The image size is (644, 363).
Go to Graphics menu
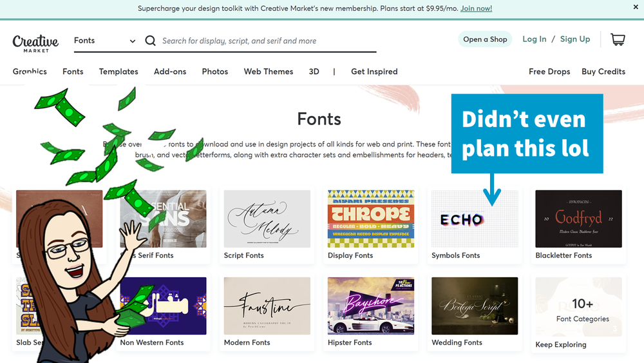coord(30,72)
